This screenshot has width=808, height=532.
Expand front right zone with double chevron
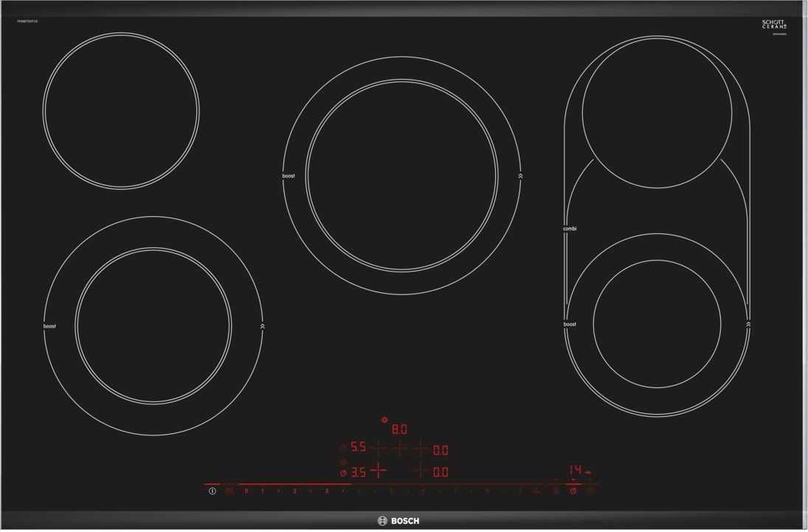[x=748, y=325]
